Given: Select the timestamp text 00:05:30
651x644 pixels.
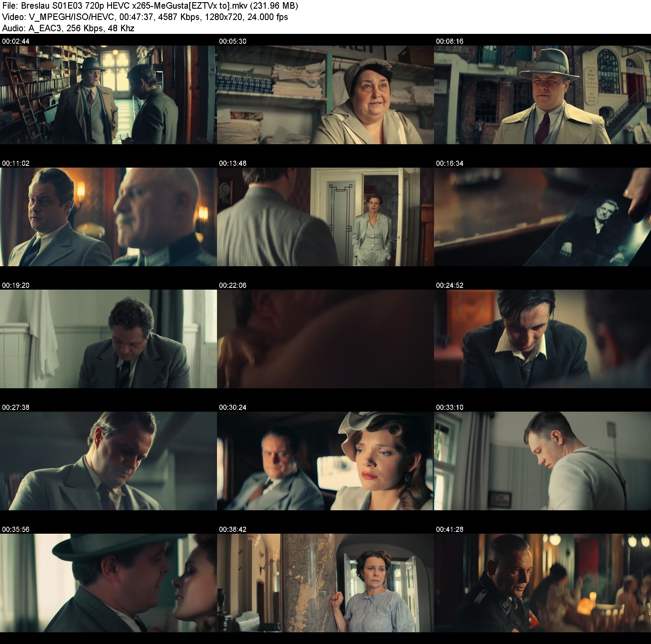Looking at the screenshot, I should click(233, 41).
